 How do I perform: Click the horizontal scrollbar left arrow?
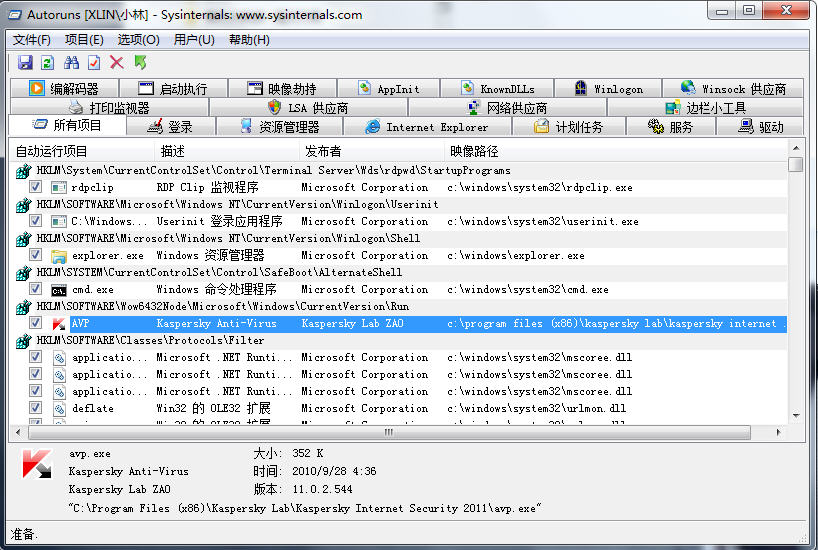[x=18, y=432]
